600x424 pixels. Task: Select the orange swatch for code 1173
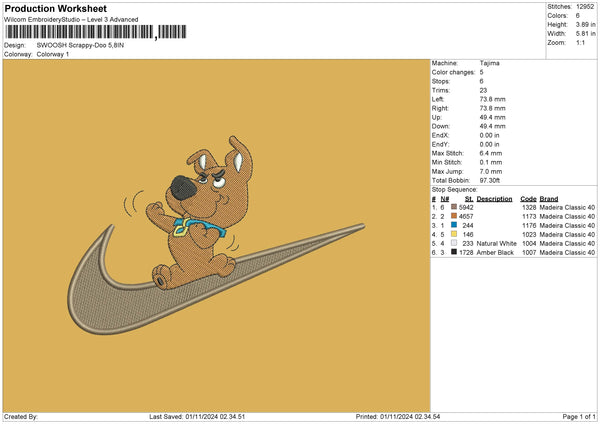pyautogui.click(x=454, y=216)
